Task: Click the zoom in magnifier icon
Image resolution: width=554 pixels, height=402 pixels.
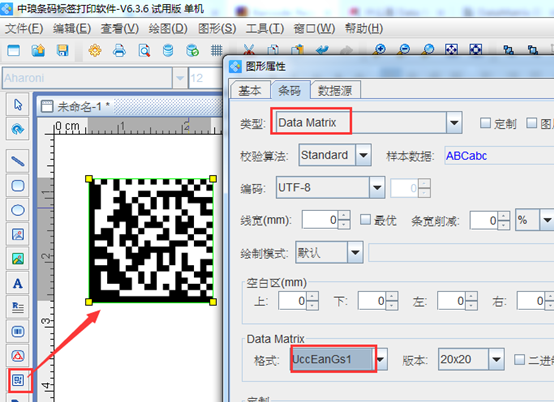Action: tap(380, 50)
